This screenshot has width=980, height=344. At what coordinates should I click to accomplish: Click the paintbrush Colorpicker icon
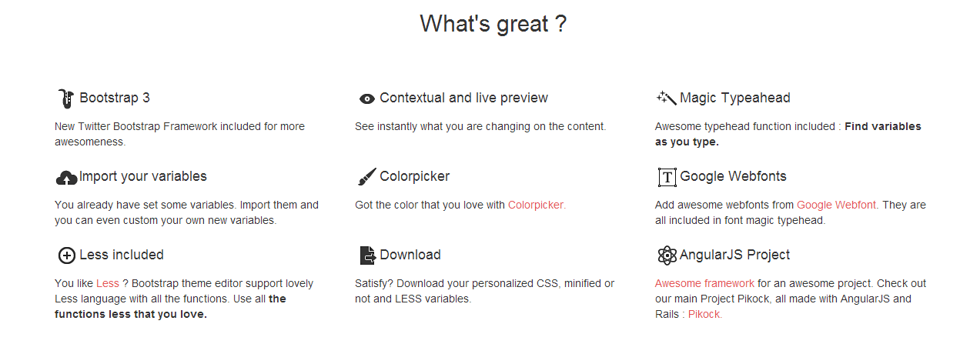coord(367,177)
